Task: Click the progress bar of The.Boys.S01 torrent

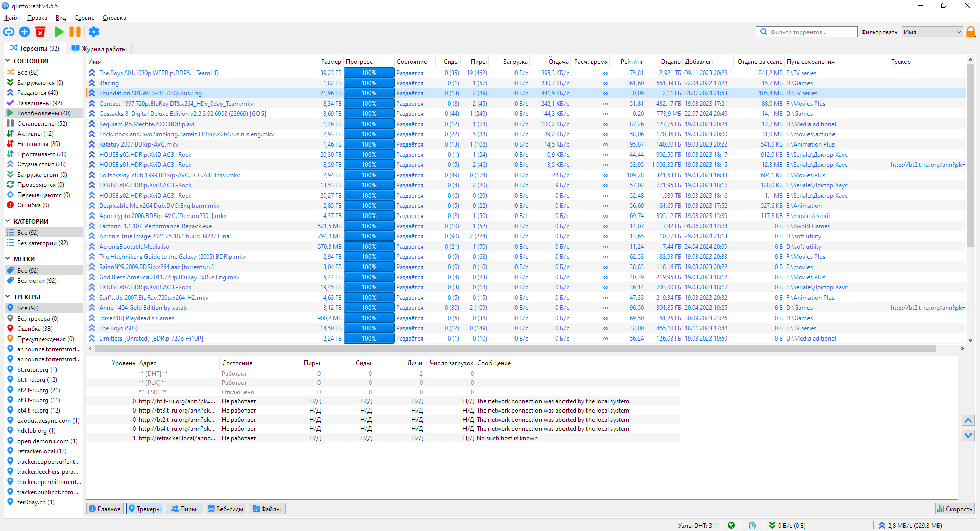Action: [x=369, y=73]
